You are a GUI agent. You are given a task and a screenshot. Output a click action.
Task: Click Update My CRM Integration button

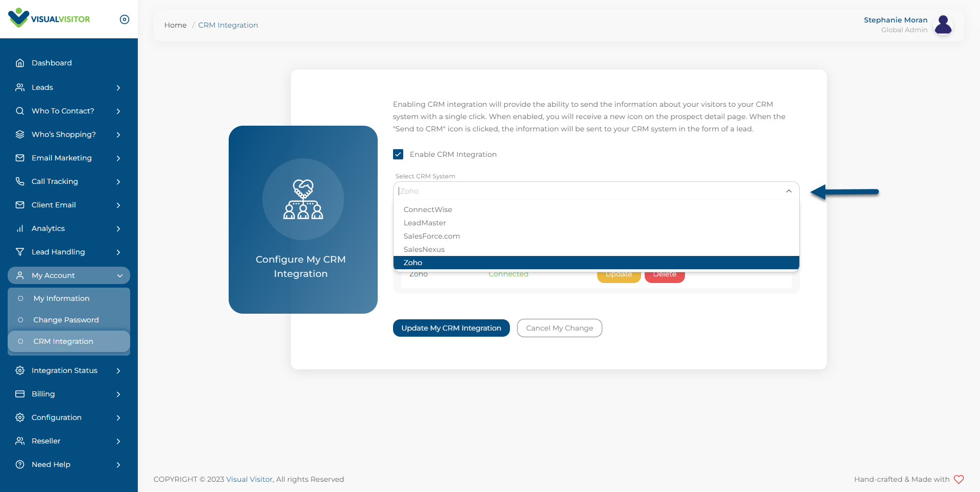[x=451, y=328]
